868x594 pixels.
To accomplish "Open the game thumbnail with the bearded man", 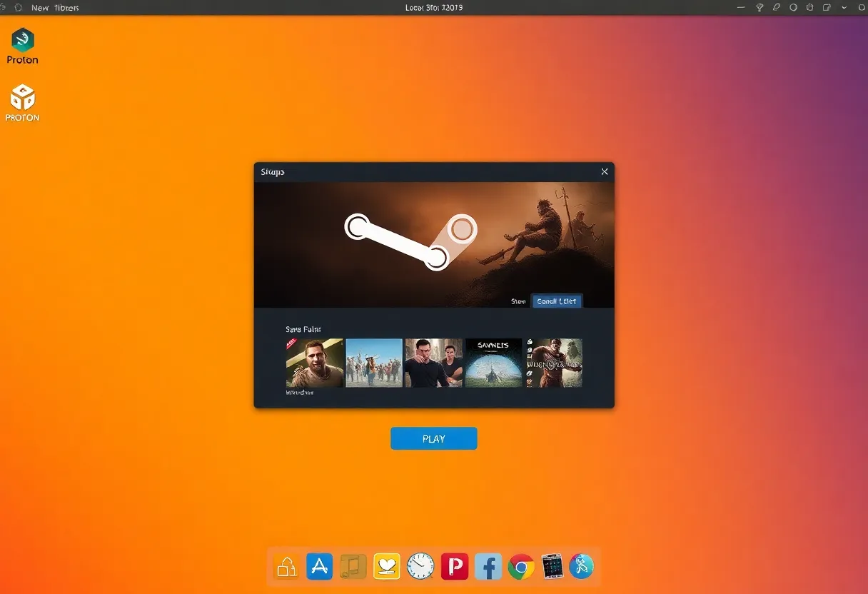I will 314,363.
